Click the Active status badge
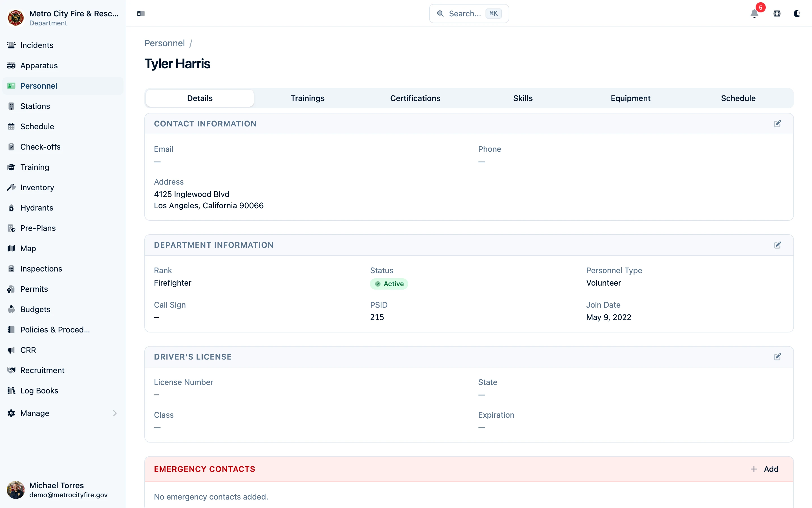812x508 pixels. (x=389, y=284)
